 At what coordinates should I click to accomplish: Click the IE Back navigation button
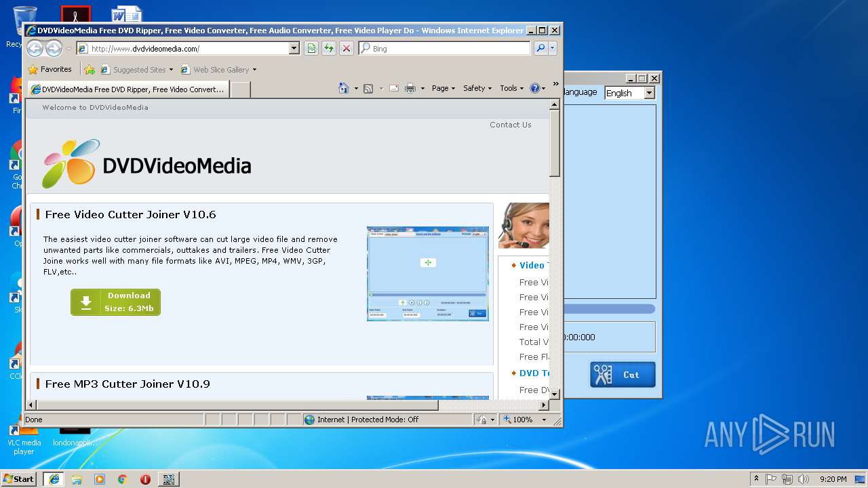[x=35, y=48]
